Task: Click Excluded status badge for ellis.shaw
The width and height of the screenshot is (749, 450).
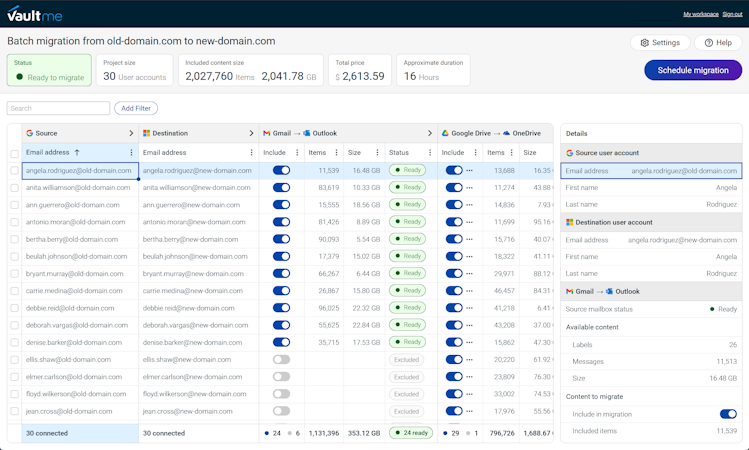Action: (407, 360)
